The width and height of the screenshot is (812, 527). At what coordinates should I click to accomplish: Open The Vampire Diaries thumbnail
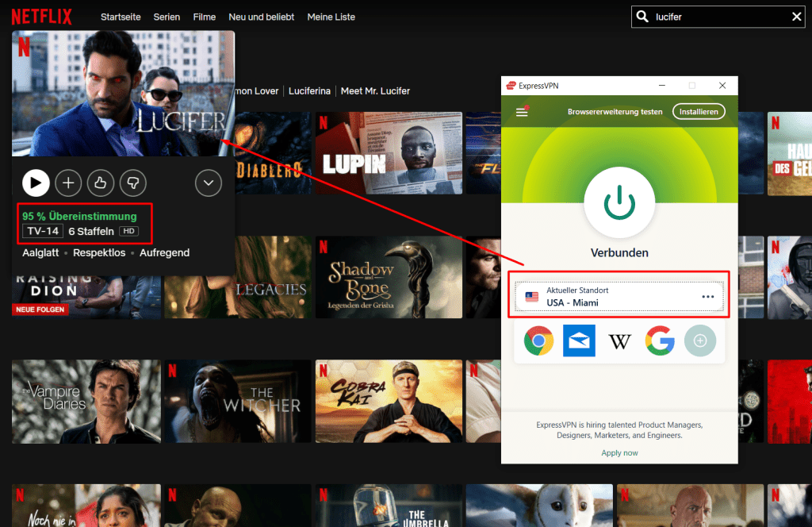[x=86, y=402]
